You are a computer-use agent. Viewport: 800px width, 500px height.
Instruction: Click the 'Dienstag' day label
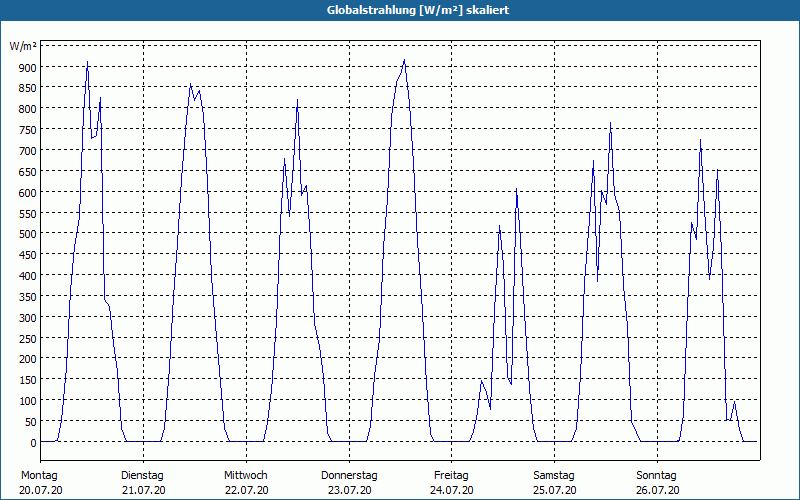[x=142, y=476]
